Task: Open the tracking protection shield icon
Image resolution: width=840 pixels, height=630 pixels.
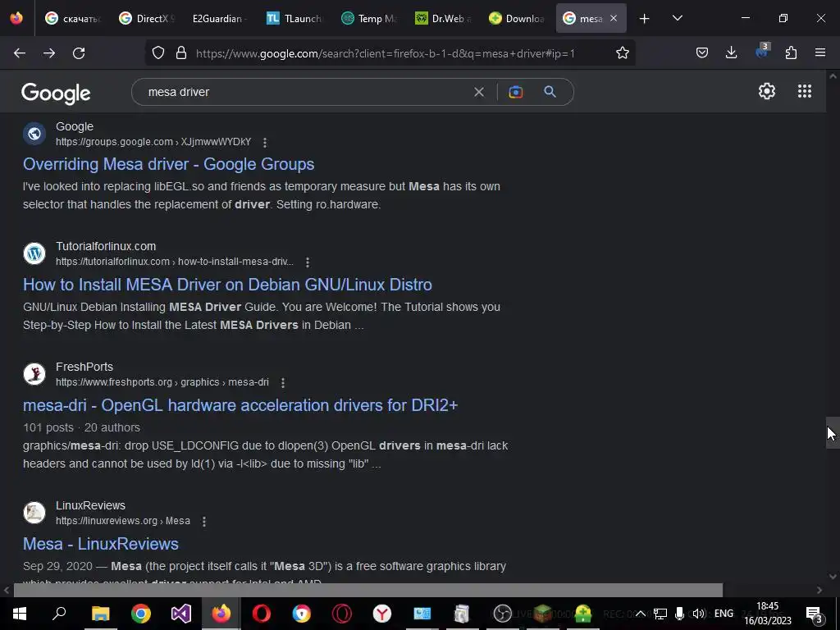Action: pyautogui.click(x=158, y=53)
